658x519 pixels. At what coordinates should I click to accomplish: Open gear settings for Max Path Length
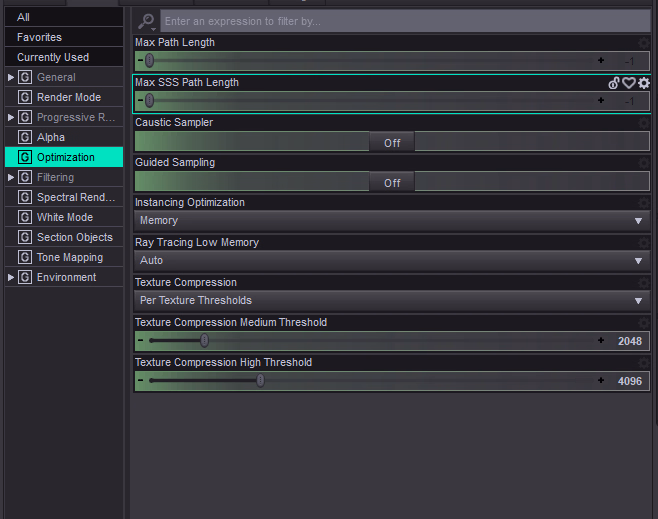643,42
